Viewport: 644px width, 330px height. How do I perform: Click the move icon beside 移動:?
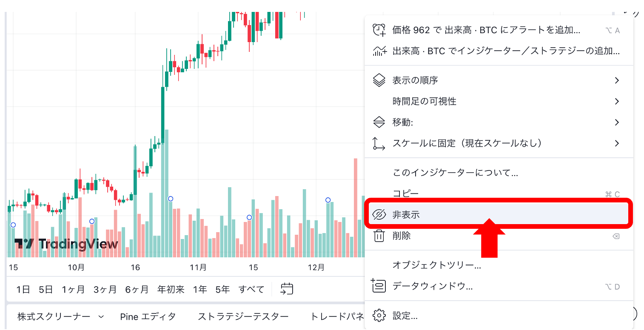[379, 122]
